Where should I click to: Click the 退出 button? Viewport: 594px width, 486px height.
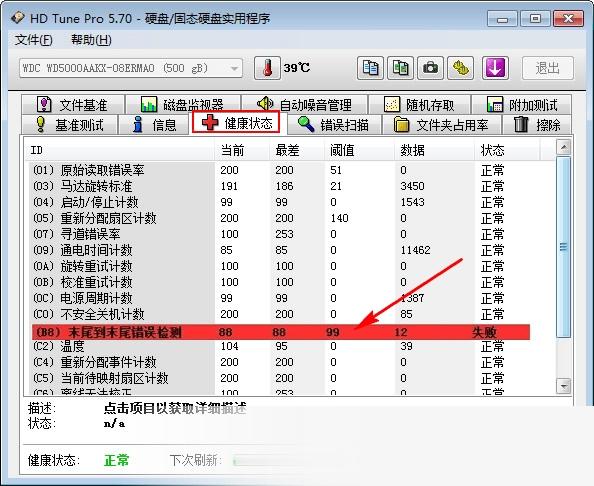click(x=548, y=68)
